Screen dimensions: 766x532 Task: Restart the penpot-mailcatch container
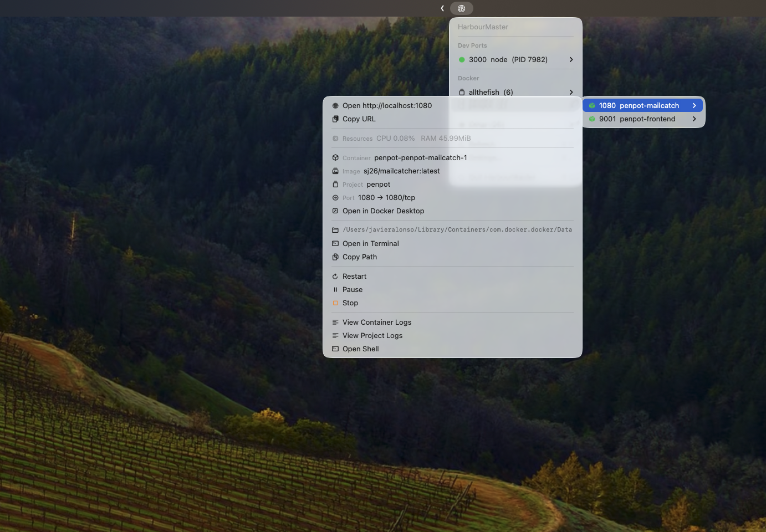(452, 276)
